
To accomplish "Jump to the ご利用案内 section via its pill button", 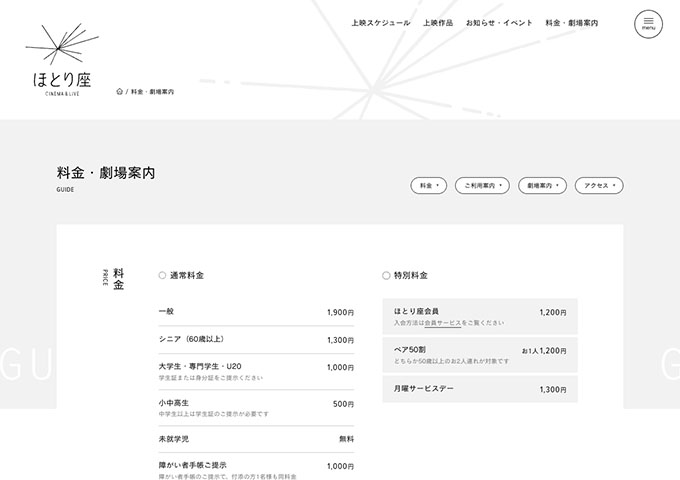I will click(482, 186).
